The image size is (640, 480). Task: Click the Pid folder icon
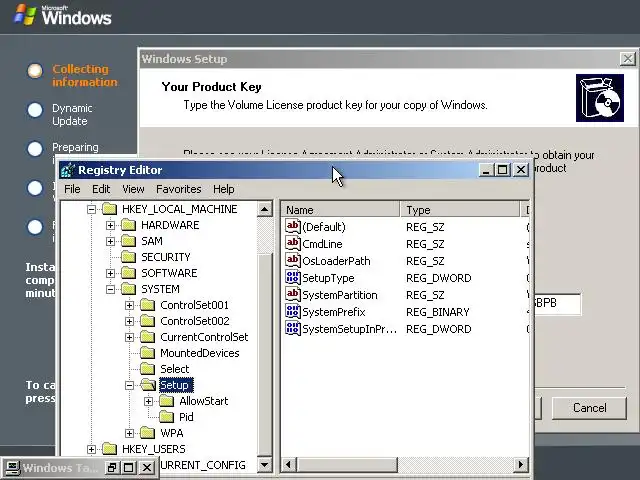pos(167,417)
